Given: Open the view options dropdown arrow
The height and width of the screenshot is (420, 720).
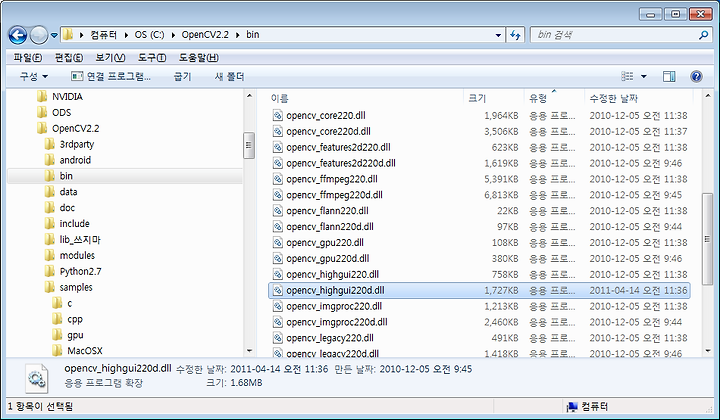Looking at the screenshot, I should tap(644, 77).
